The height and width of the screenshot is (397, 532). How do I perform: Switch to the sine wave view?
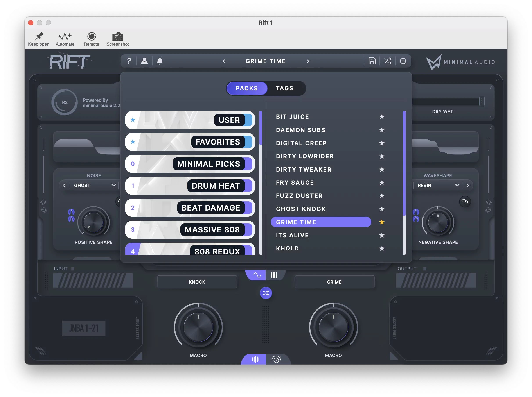point(257,275)
